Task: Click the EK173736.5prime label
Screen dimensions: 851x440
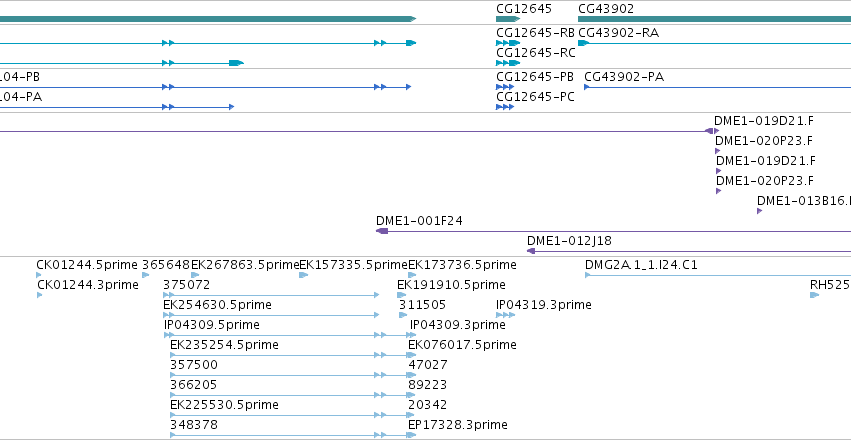Action: coord(462,265)
